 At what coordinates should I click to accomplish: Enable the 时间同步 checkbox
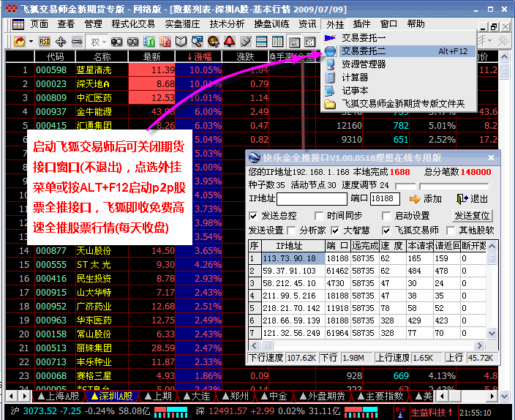tap(319, 216)
